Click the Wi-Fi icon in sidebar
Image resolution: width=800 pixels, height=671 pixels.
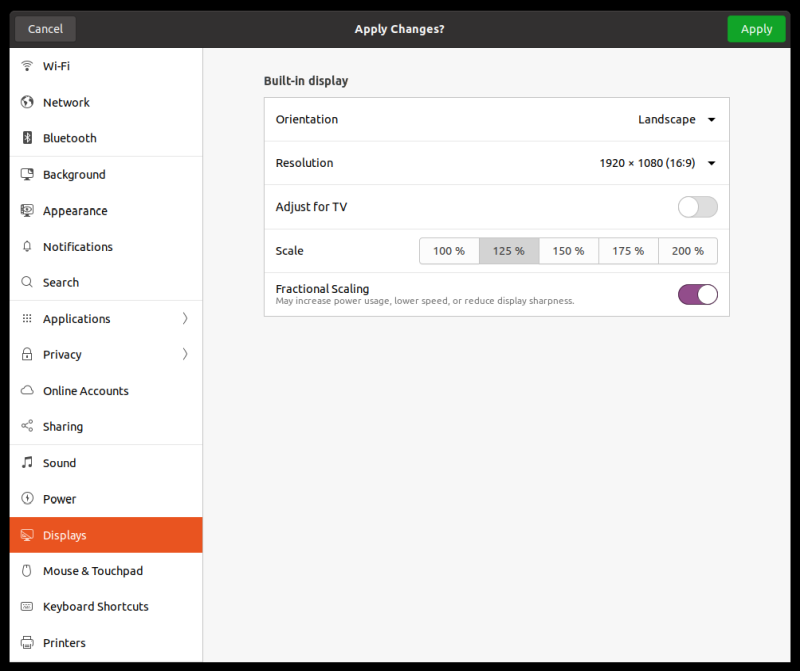click(x=27, y=66)
